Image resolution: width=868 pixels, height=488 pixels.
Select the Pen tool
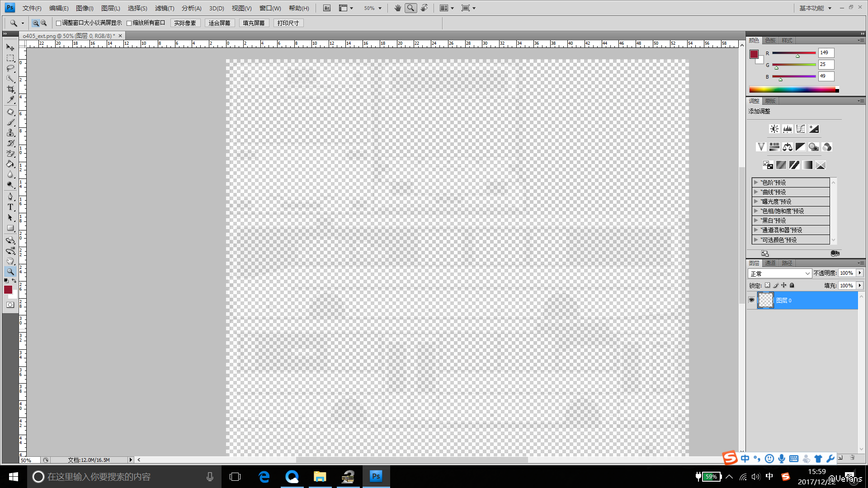(x=10, y=197)
